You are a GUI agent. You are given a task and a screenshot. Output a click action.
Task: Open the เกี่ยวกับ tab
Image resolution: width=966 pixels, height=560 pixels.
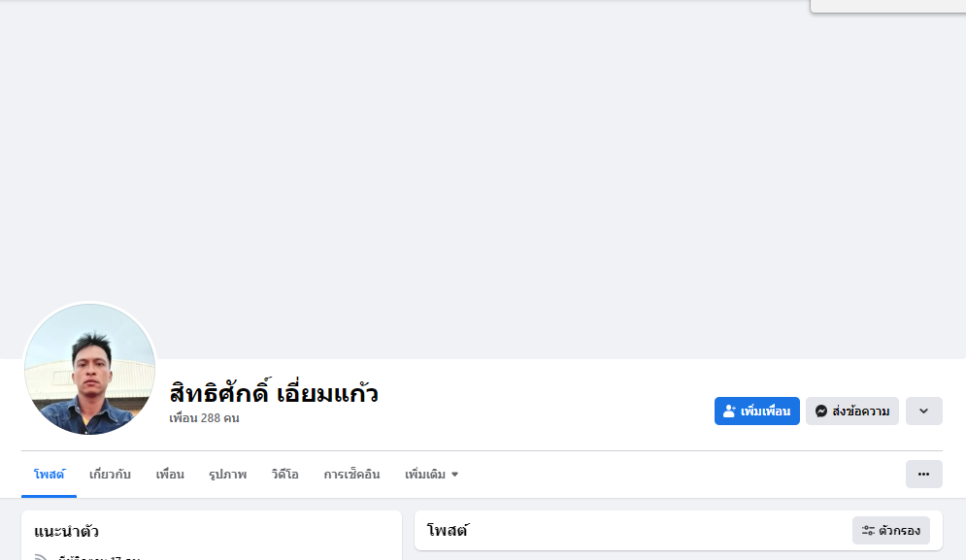coord(110,475)
